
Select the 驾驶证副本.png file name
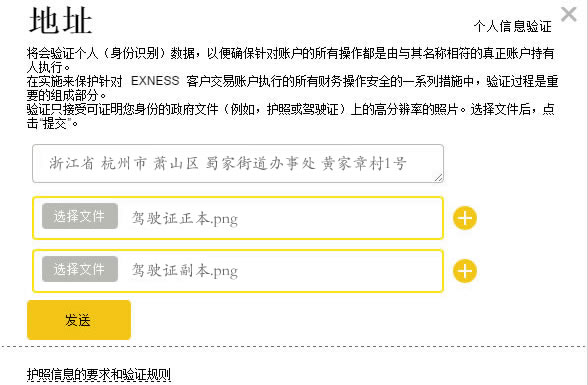[x=184, y=271]
